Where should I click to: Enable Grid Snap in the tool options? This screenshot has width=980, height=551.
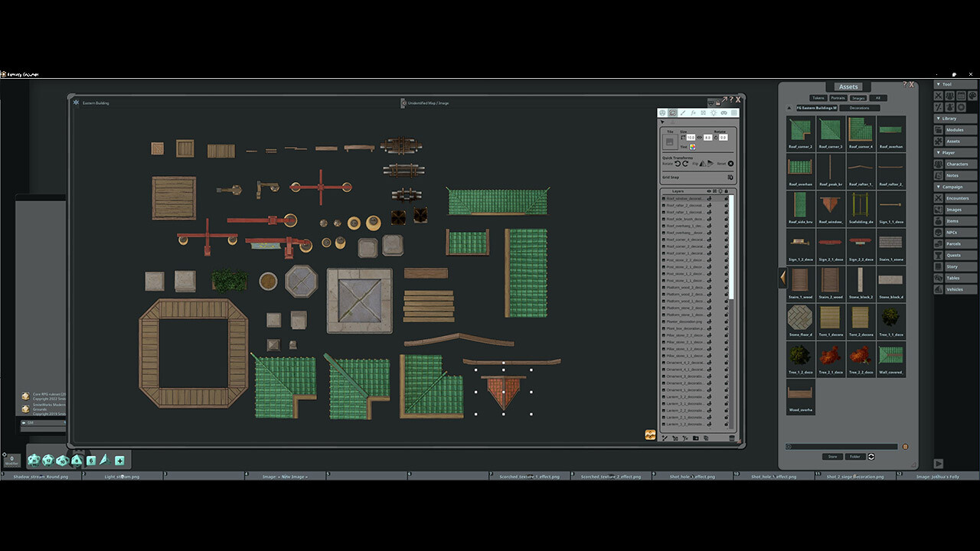pyautogui.click(x=729, y=177)
